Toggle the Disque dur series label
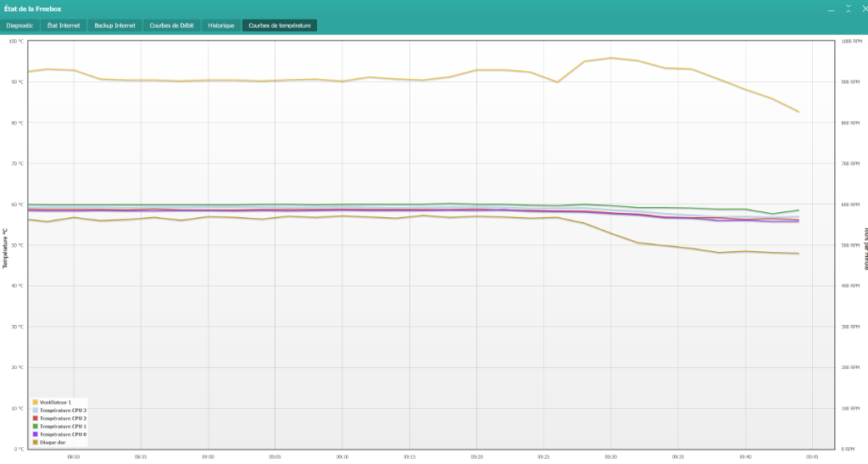Screen dimensions: 868x464 53,442
